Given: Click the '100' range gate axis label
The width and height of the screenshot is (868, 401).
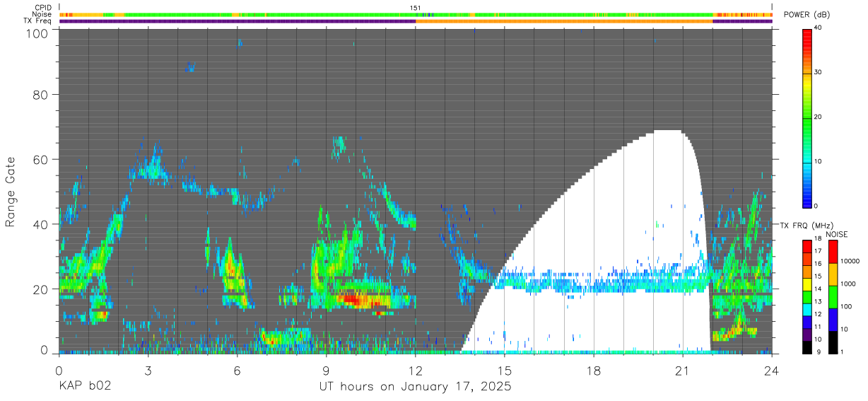Looking at the screenshot, I should (36, 33).
